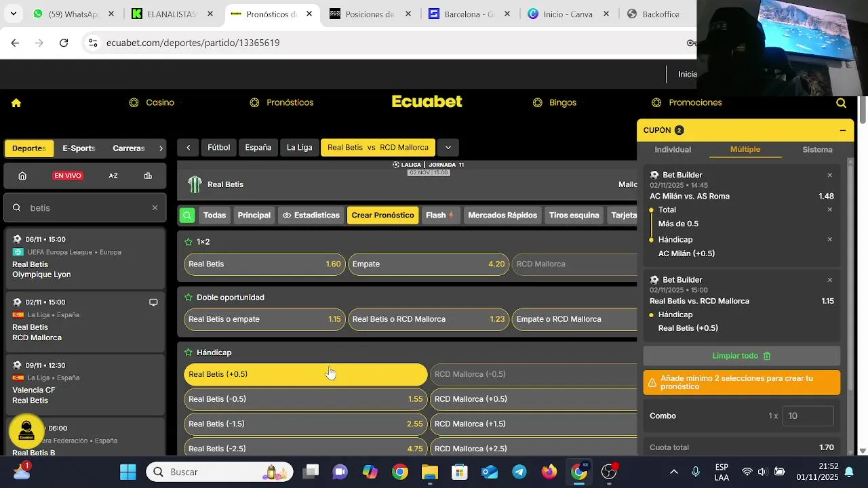Open Valencia CF vs Real Betis match
868x488 pixels.
pyautogui.click(x=85, y=384)
